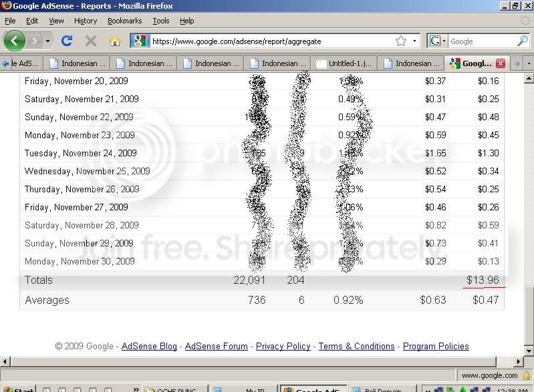This screenshot has width=534, height=392.
Task: Click the vertical scrollbar up arrow
Action: (529, 79)
